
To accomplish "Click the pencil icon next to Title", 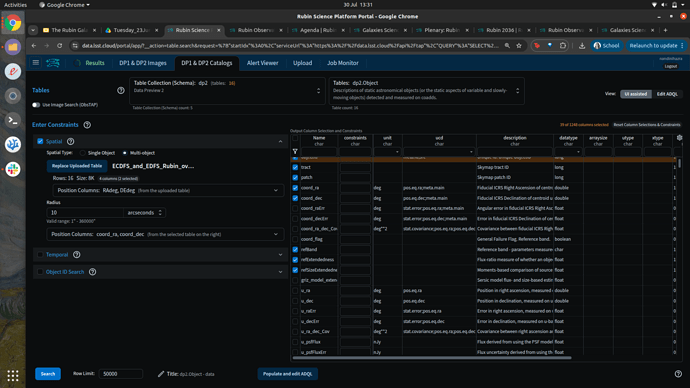I will click(161, 374).
